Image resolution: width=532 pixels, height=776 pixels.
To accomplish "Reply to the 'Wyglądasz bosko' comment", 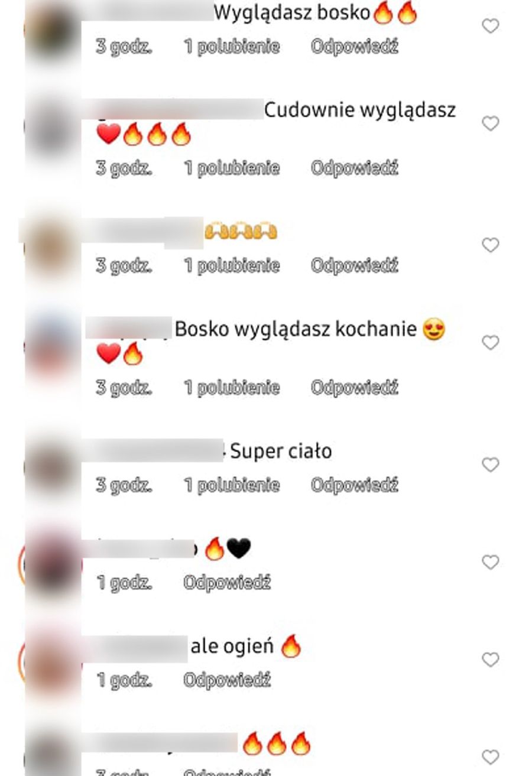I will tap(355, 47).
